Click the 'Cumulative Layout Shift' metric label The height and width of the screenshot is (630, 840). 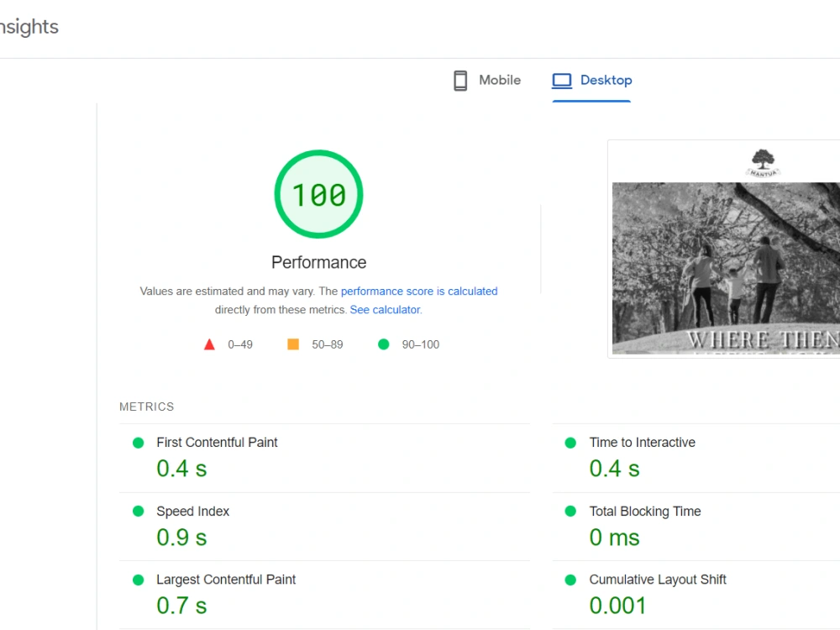coord(658,580)
